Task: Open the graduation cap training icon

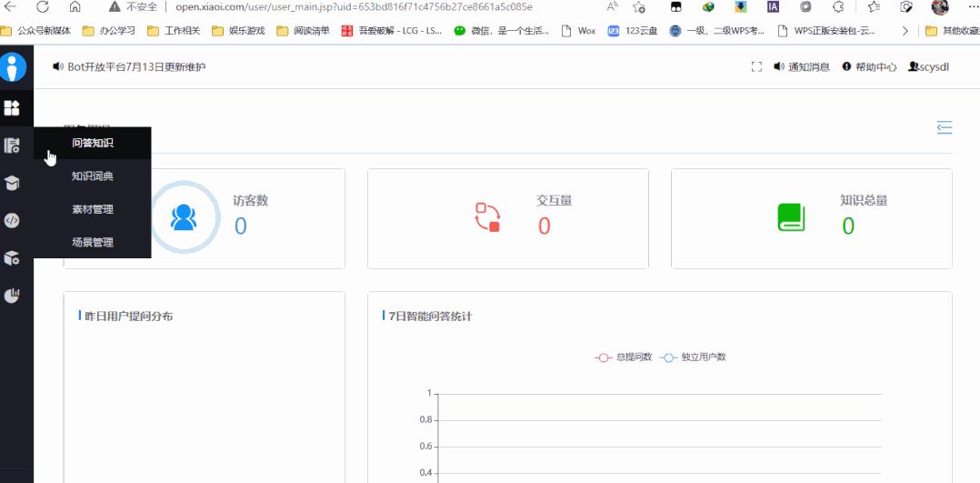Action: [x=12, y=183]
